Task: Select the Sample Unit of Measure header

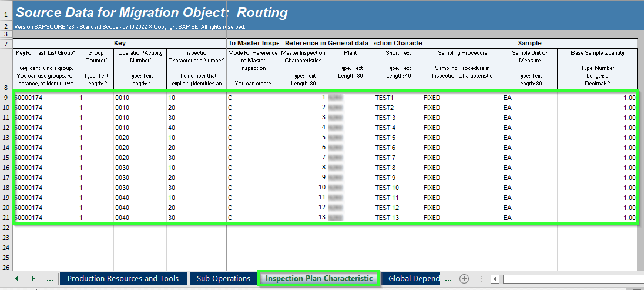Action: pos(529,69)
